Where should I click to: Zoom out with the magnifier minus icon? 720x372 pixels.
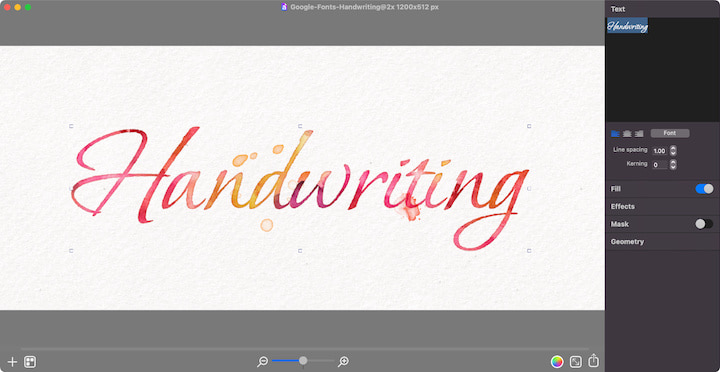[262, 362]
